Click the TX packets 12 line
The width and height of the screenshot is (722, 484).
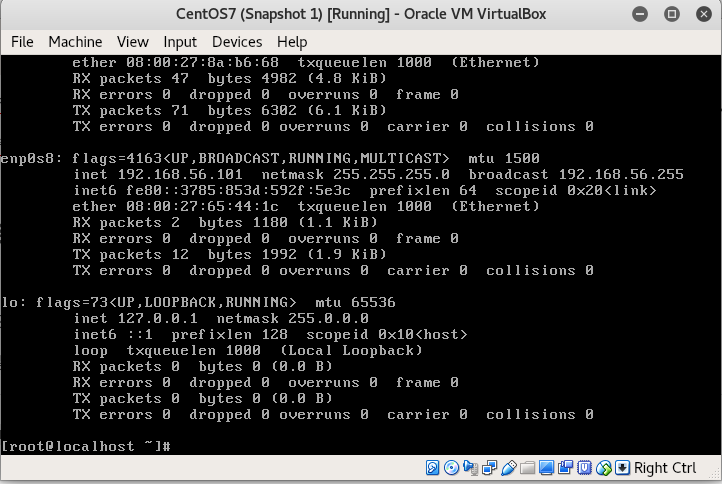pos(229,255)
